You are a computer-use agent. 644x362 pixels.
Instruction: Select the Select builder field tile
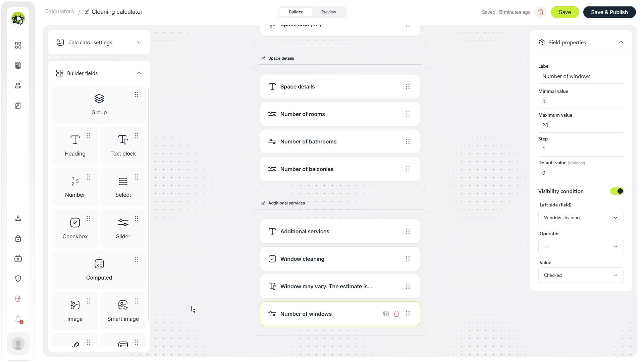(x=123, y=187)
